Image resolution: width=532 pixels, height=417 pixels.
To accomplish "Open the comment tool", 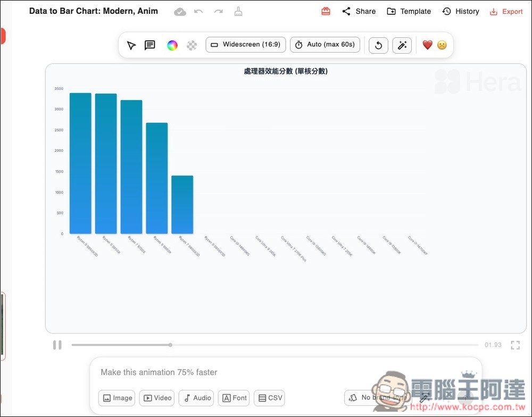I will click(x=150, y=45).
